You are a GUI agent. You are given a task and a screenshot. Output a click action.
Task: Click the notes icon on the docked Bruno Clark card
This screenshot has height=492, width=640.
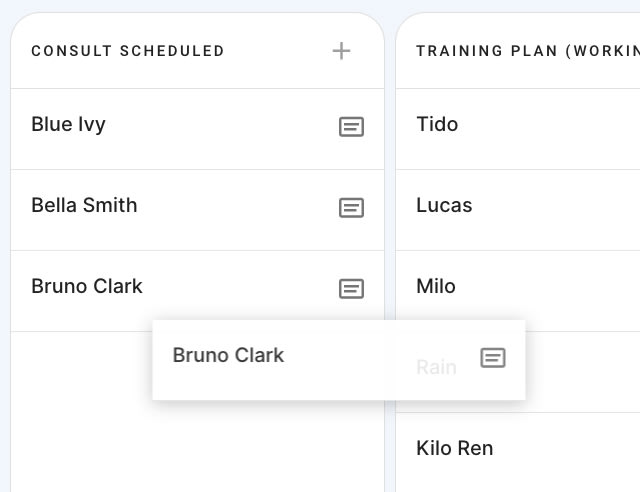click(351, 289)
